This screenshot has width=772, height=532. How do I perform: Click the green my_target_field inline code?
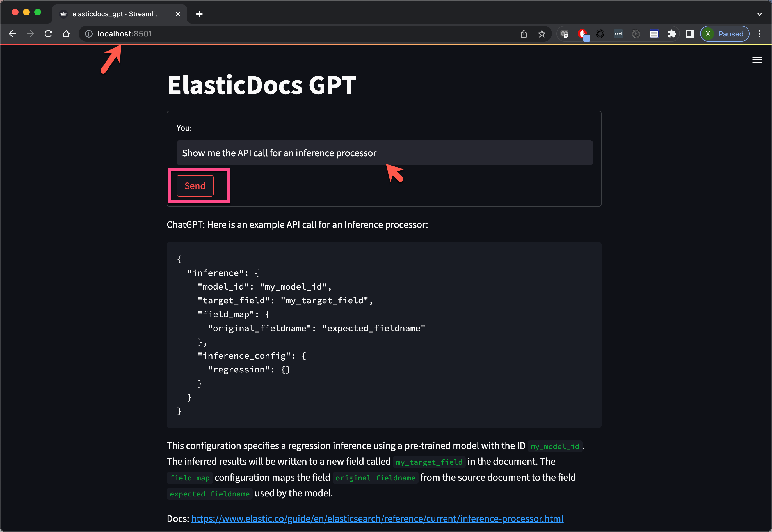429,462
